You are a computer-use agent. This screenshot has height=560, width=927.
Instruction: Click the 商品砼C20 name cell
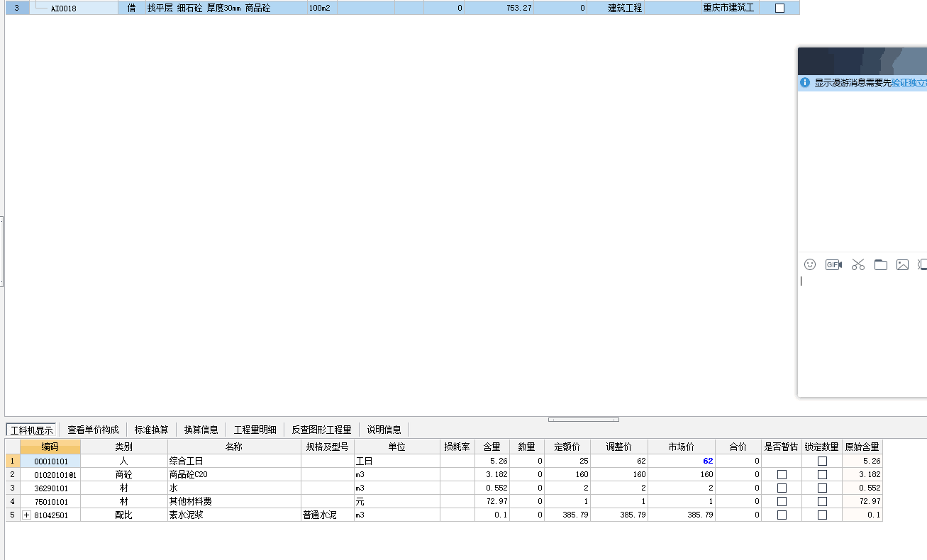tap(234, 475)
